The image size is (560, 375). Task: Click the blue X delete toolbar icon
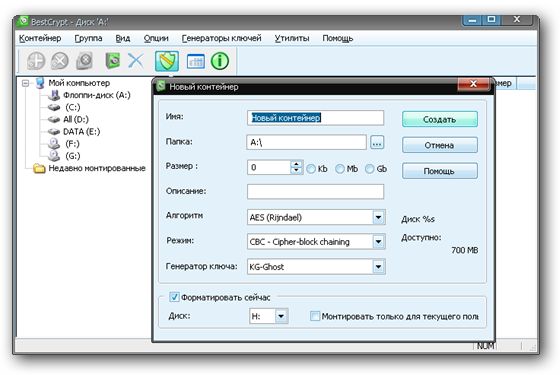136,61
